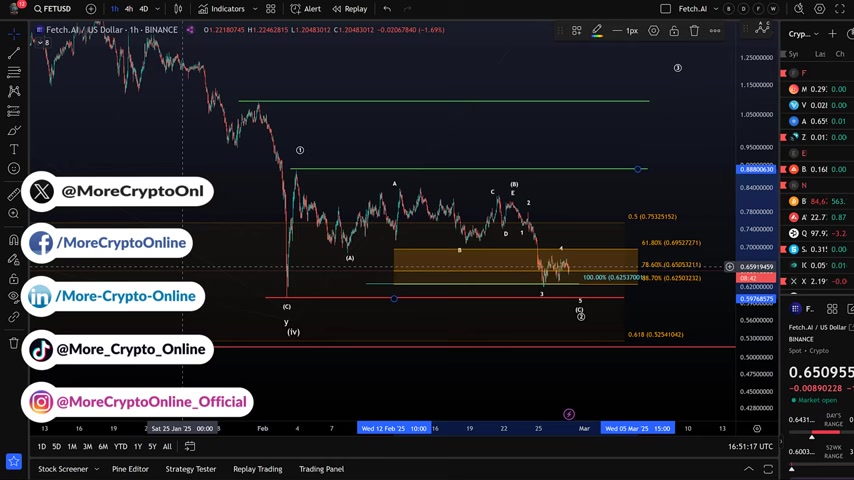Toggle magnet mode

14,240
